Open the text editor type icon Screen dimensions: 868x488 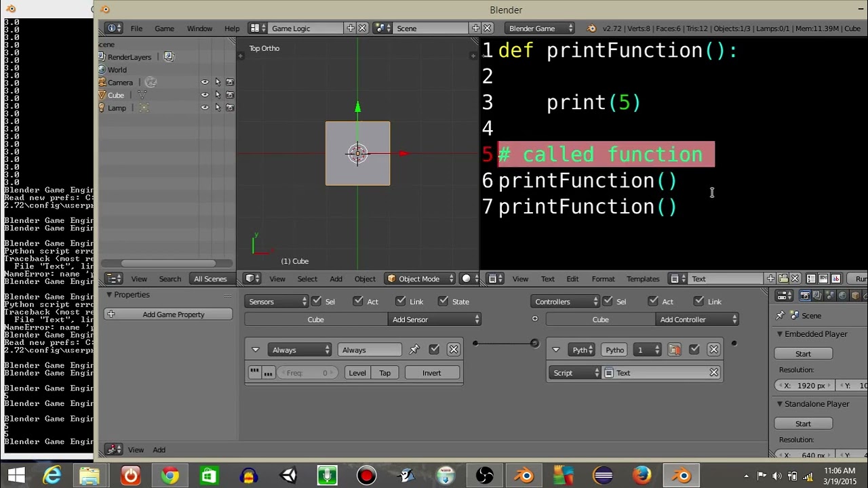coord(495,279)
